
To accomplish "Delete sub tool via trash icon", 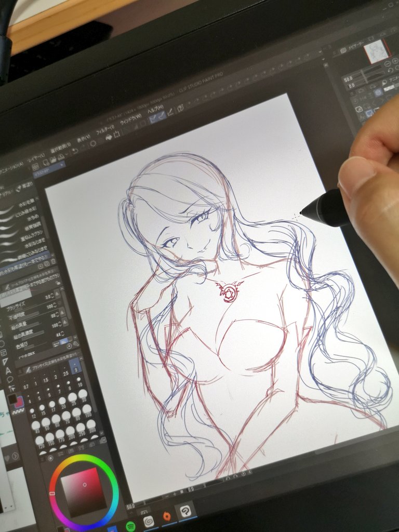I will point(54,261).
